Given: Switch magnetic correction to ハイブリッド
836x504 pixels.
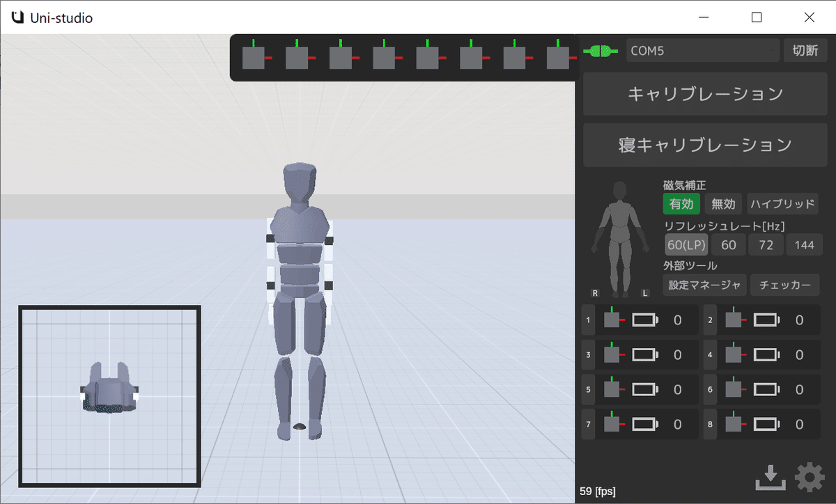Looking at the screenshot, I should [783, 204].
